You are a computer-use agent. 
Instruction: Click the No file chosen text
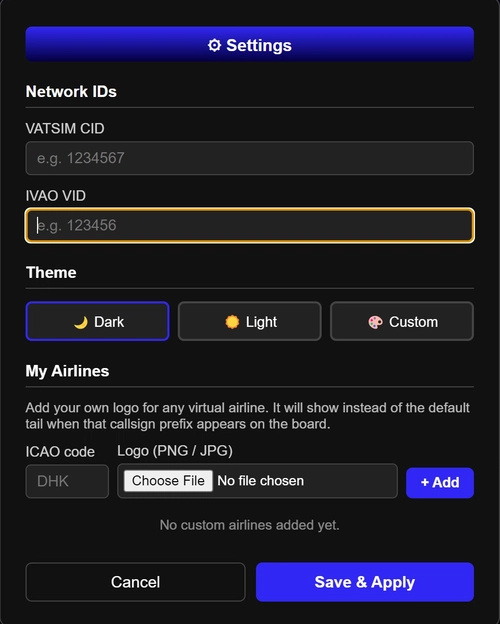[x=261, y=481]
